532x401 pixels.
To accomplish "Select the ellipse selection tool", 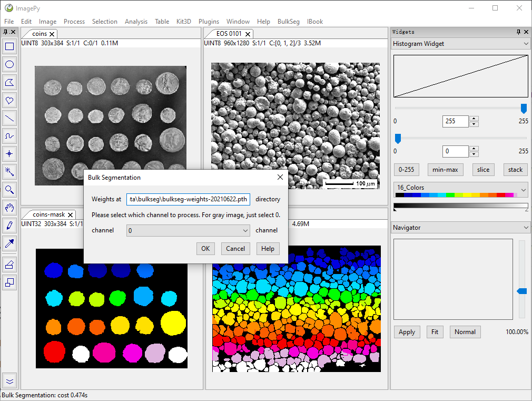I will (x=9, y=64).
